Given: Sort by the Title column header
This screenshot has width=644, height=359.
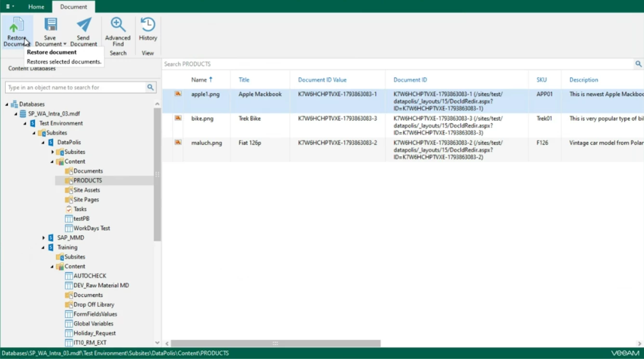Looking at the screenshot, I should pyautogui.click(x=244, y=80).
